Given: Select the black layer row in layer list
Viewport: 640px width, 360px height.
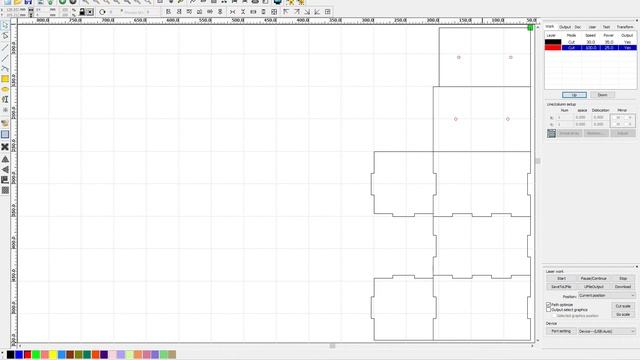Looking at the screenshot, I should [x=591, y=42].
